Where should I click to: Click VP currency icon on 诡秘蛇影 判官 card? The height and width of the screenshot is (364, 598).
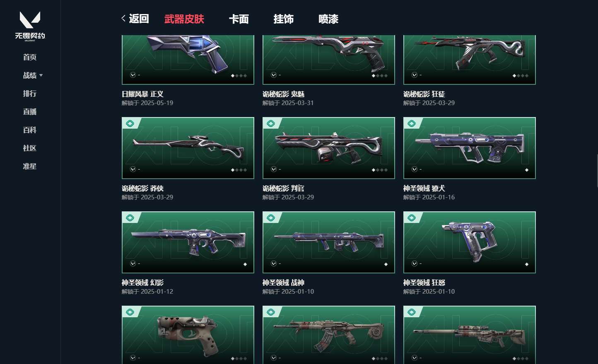(x=274, y=169)
